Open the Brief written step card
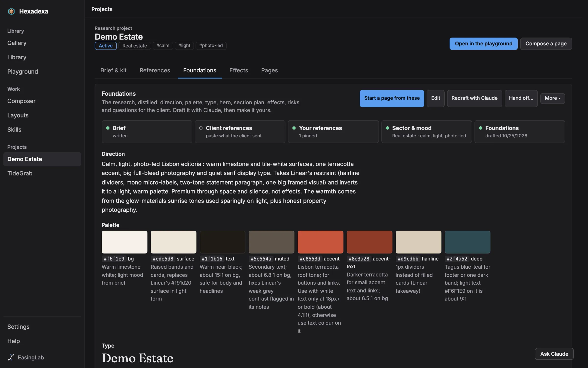588x368 pixels. coord(147,131)
